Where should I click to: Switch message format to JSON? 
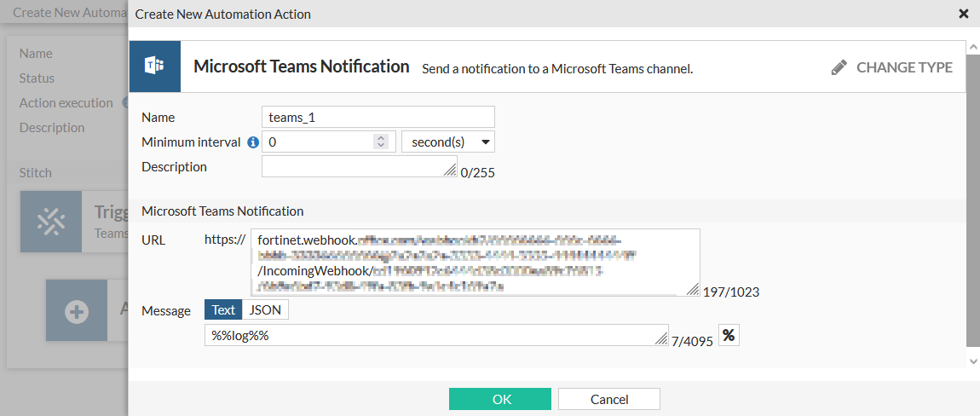[266, 310]
